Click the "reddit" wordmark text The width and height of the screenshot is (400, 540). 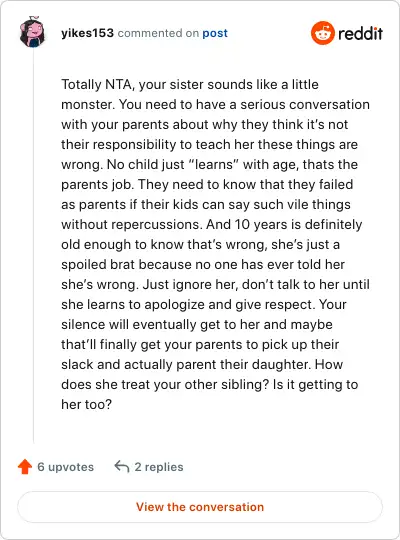[x=360, y=33]
